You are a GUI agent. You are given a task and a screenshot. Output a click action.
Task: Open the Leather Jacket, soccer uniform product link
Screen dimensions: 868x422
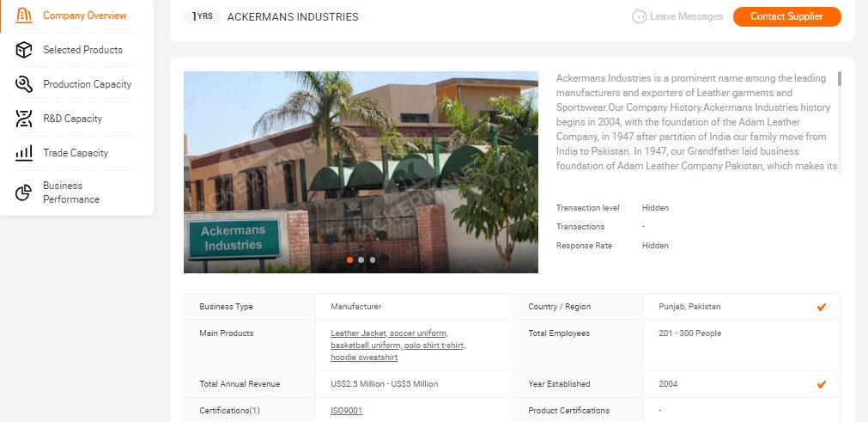click(x=389, y=333)
